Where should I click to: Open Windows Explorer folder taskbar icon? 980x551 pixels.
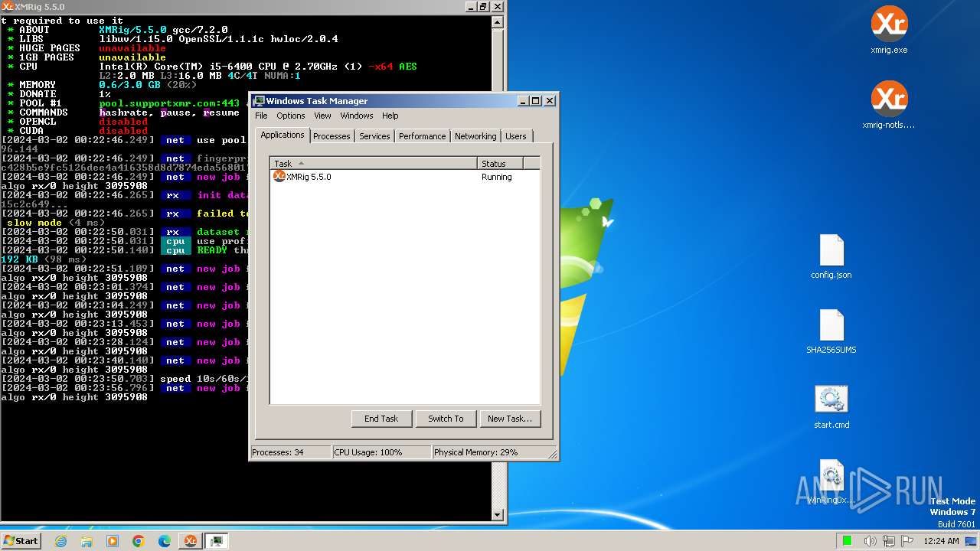coord(87,541)
